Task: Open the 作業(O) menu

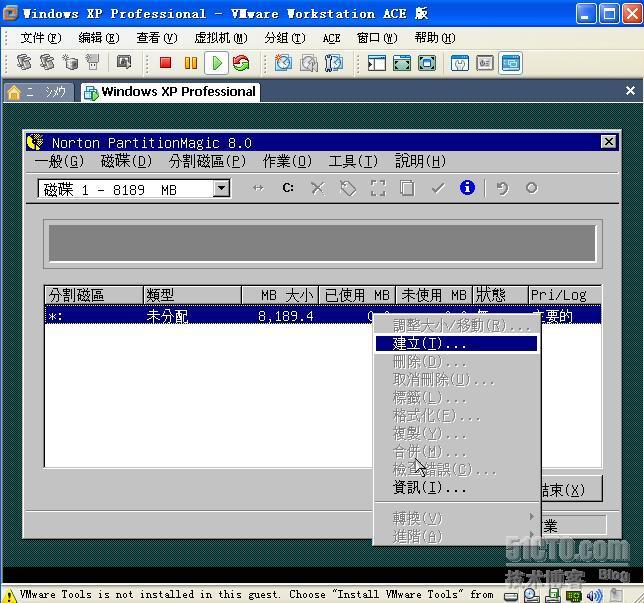Action: 287,161
